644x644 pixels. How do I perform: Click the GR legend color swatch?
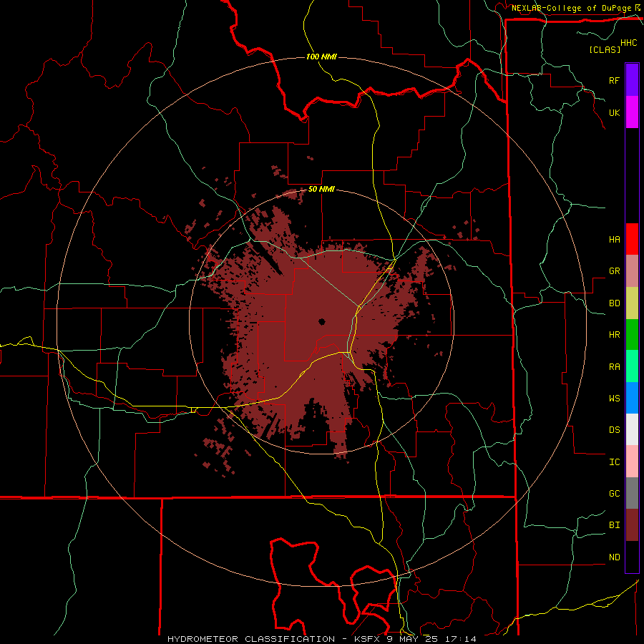[x=632, y=271]
